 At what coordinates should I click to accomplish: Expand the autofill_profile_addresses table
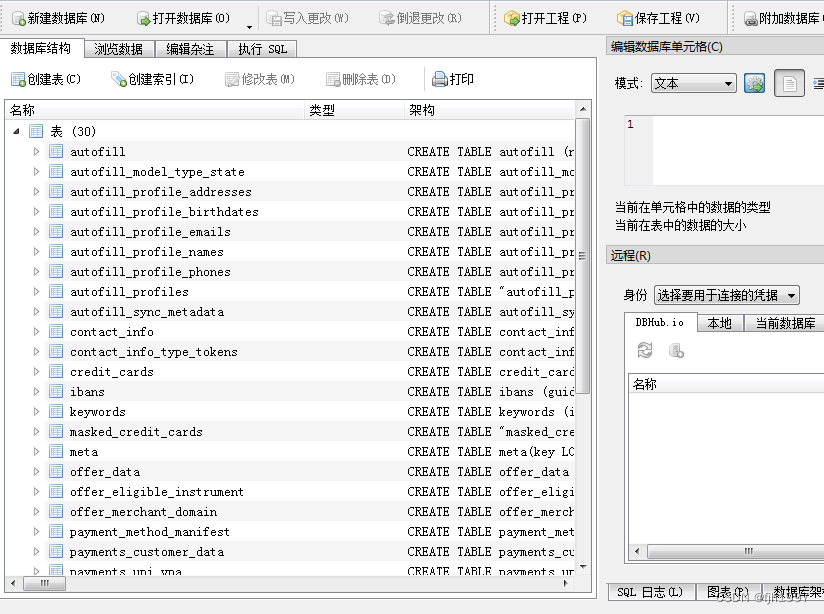[x=36, y=191]
